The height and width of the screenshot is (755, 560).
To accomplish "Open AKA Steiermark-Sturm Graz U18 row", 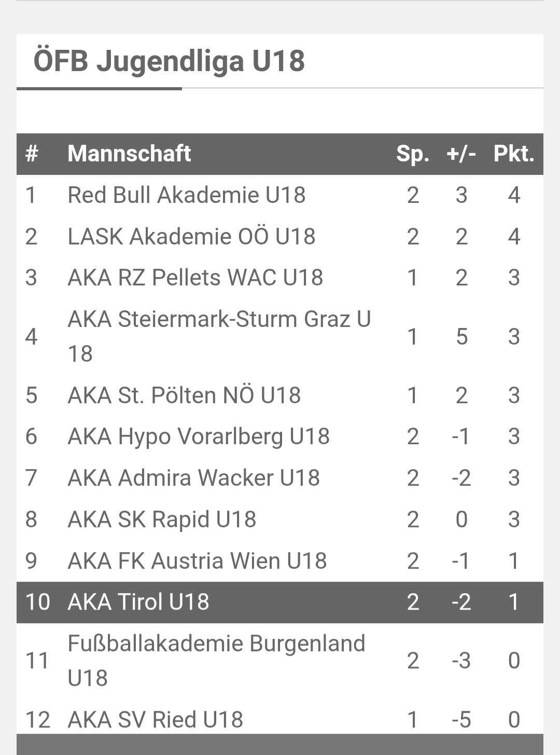I will (x=280, y=336).
